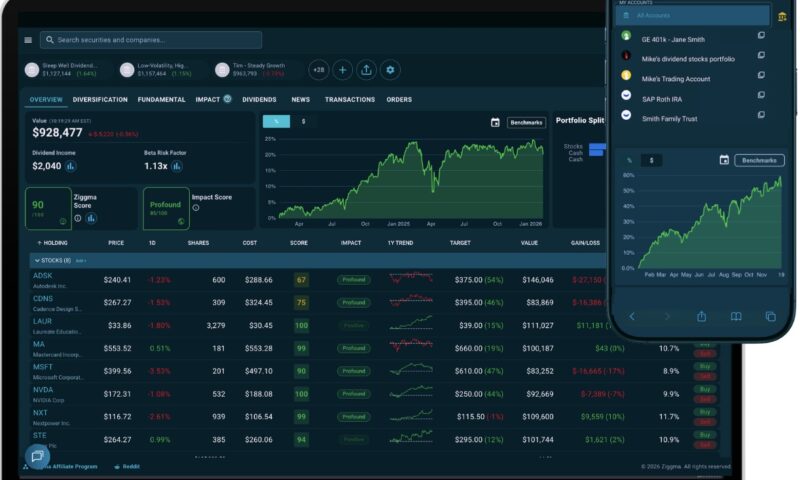Screen dimensions: 800x480
Task: Switch to the Overview tab
Action: pos(46,99)
